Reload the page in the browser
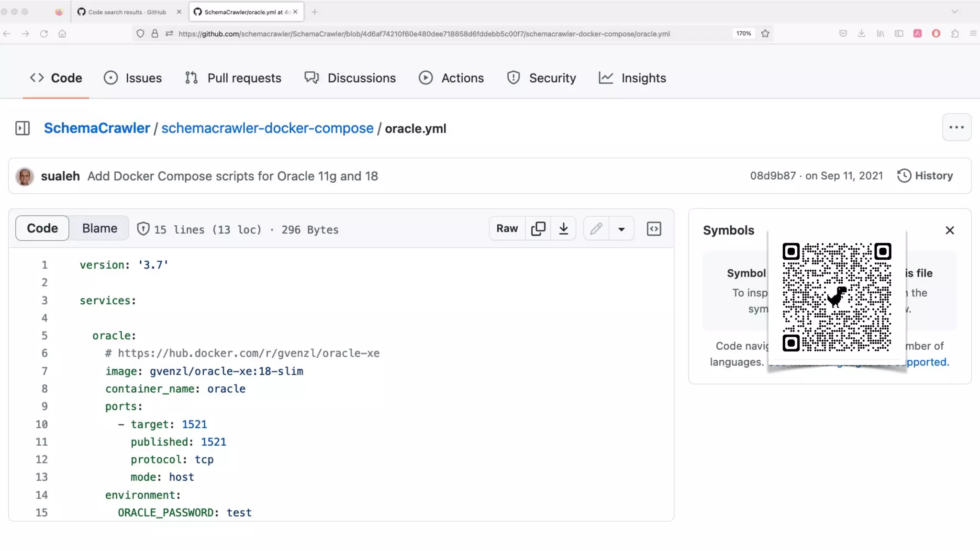 pos(44,33)
